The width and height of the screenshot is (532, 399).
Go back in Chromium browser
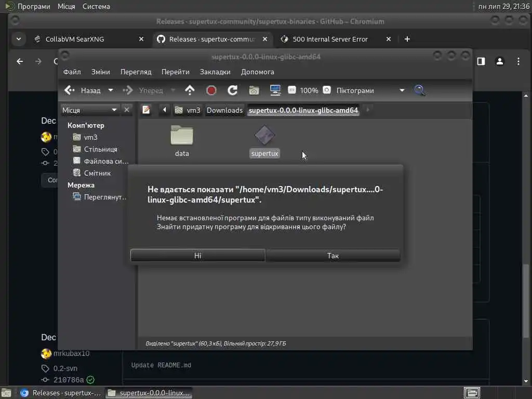tap(20, 61)
